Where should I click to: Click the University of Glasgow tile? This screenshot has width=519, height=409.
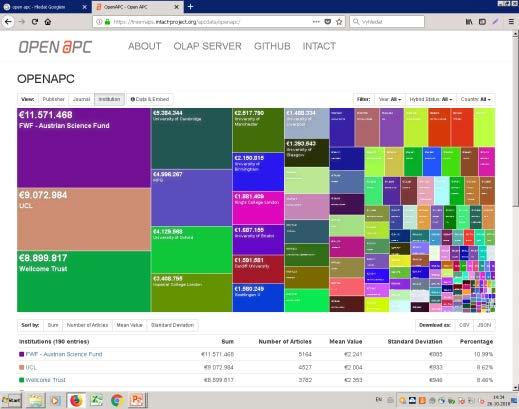tap(307, 153)
